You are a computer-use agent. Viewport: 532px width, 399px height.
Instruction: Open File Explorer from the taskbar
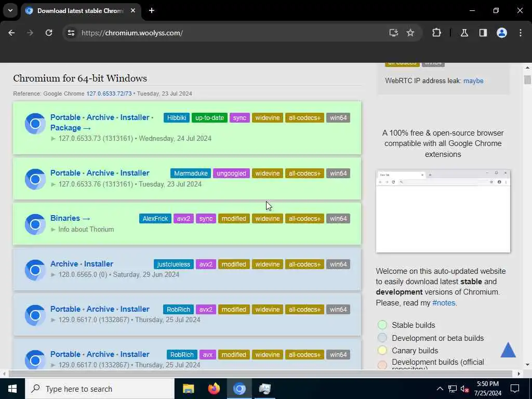click(x=188, y=389)
